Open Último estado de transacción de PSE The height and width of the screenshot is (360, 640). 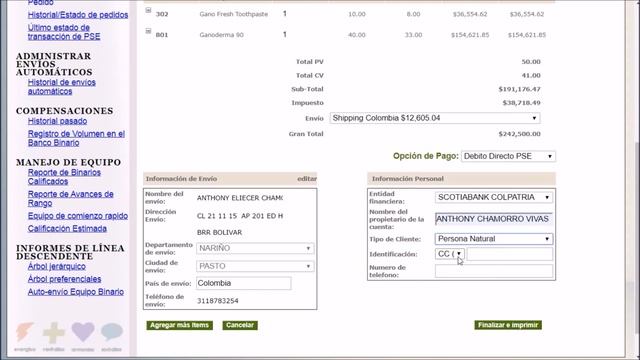(64, 32)
